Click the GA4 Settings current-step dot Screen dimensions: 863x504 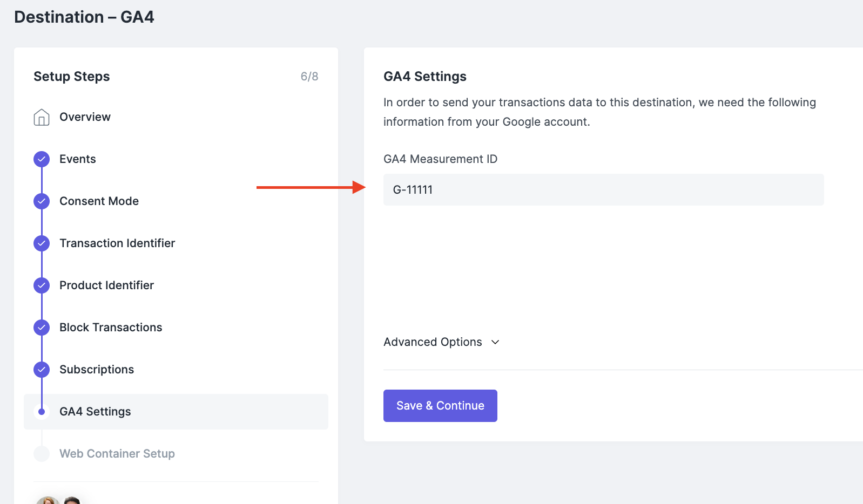[x=42, y=412]
